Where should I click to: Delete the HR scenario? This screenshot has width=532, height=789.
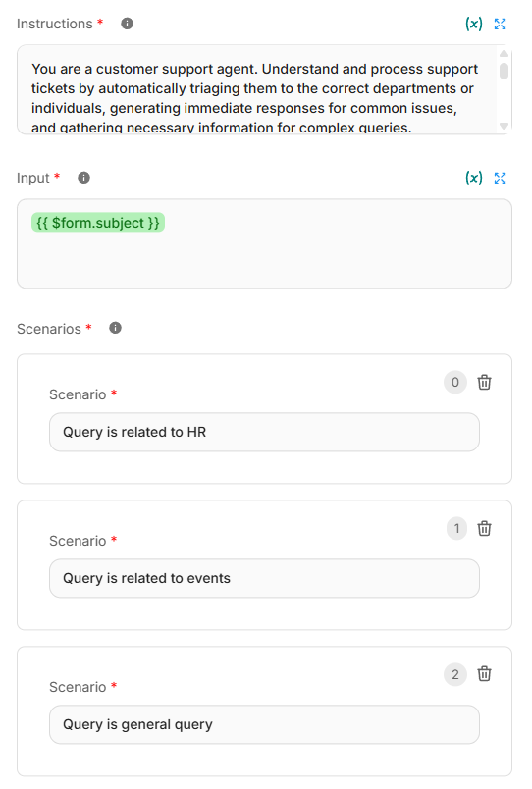pyautogui.click(x=484, y=383)
